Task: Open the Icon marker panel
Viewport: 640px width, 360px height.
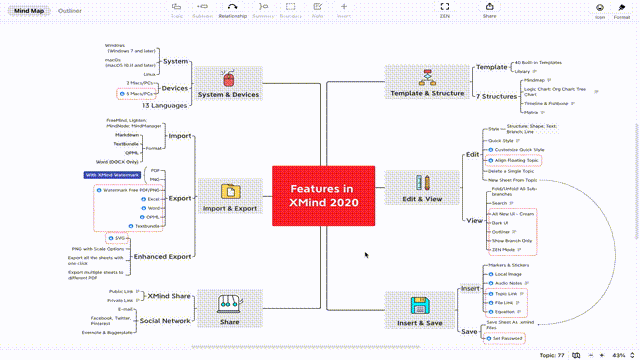Action: [600, 11]
